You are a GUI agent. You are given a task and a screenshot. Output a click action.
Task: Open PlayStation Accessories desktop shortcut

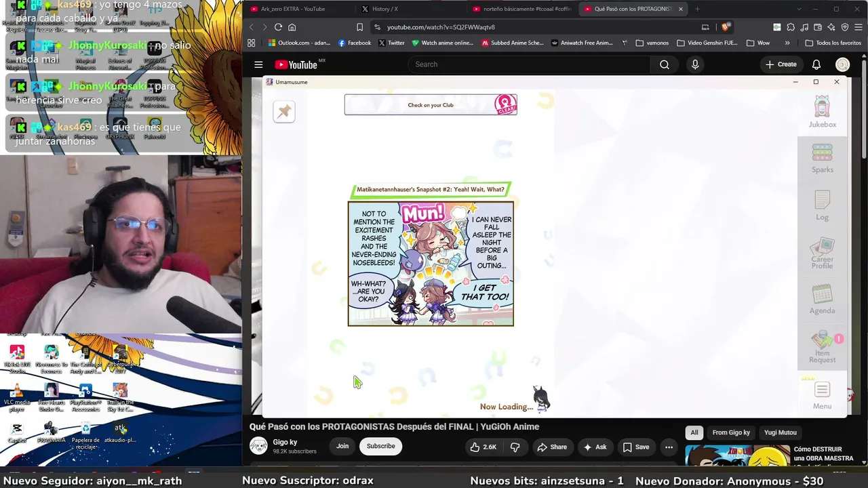tap(85, 397)
